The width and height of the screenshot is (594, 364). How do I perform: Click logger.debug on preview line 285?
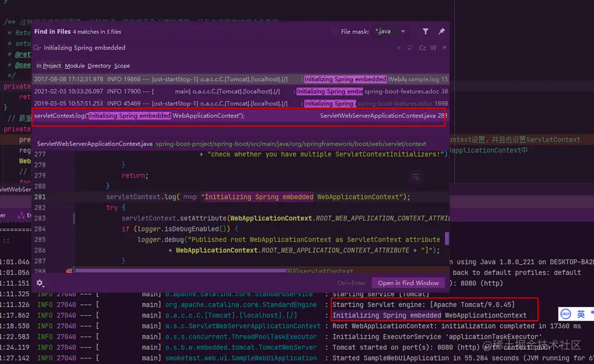click(x=160, y=240)
